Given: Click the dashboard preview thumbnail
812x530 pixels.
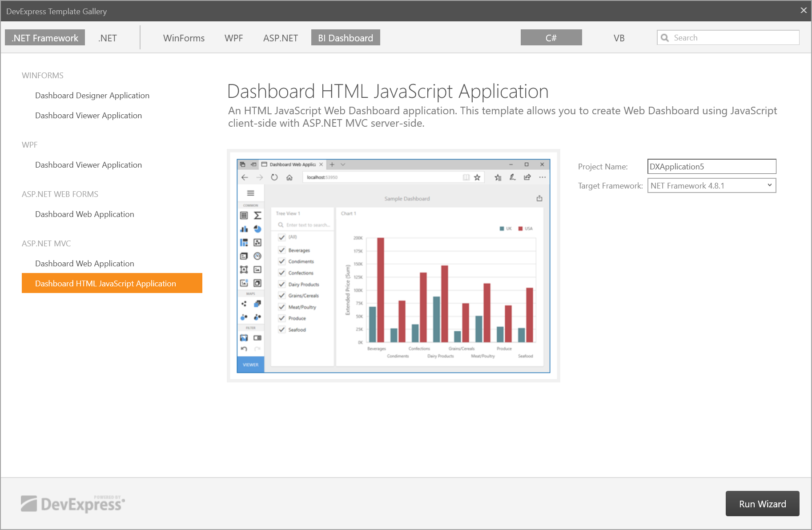Looking at the screenshot, I should pos(394,265).
